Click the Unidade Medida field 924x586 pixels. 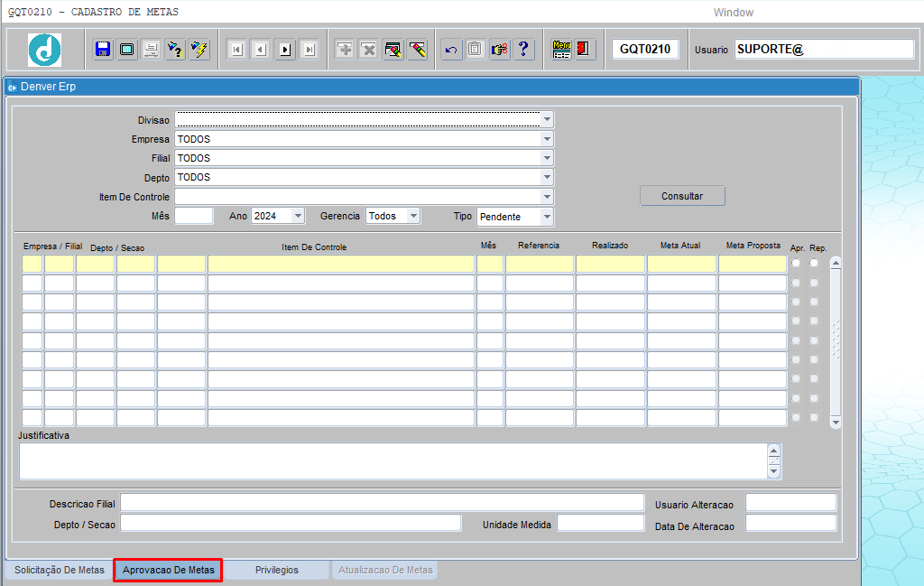600,523
